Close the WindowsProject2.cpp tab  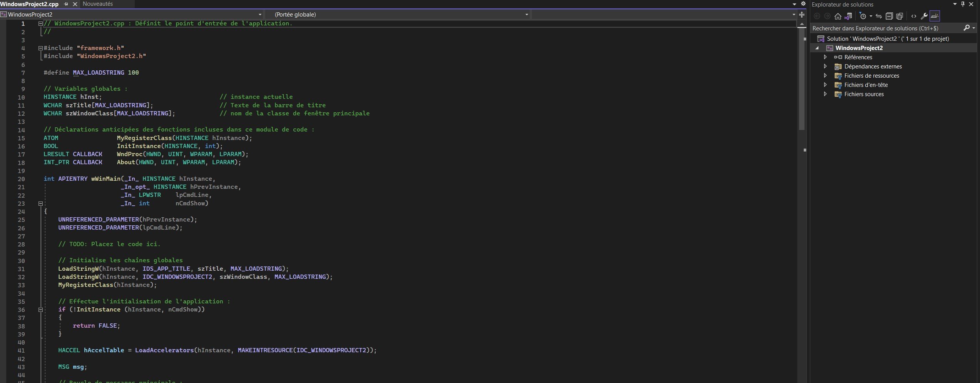pyautogui.click(x=75, y=4)
